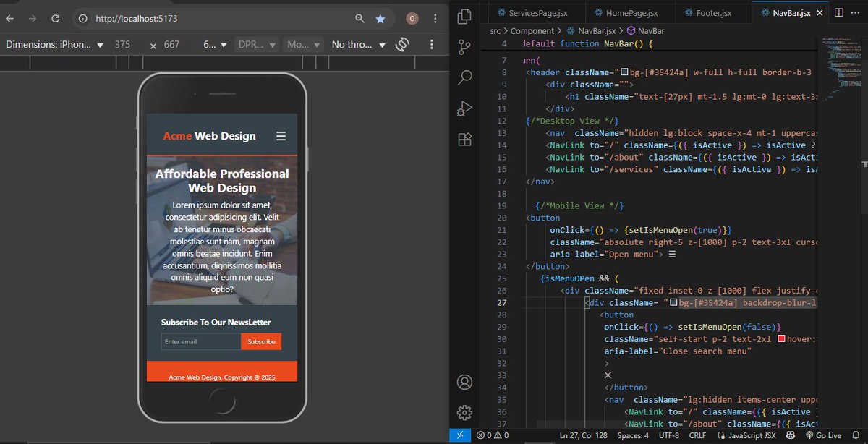Screen dimensions: 868x444
Task: Switch to the Footer.jsx tab
Action: point(713,13)
